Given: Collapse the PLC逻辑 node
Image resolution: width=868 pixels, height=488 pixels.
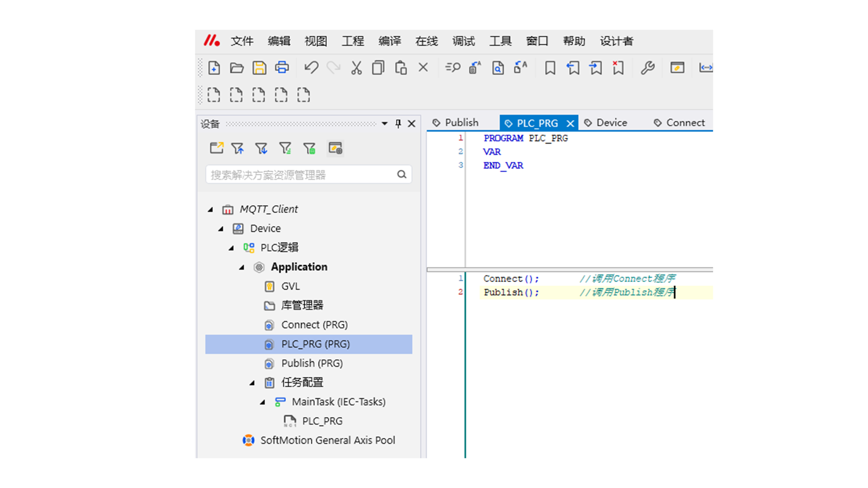Looking at the screenshot, I should point(231,248).
